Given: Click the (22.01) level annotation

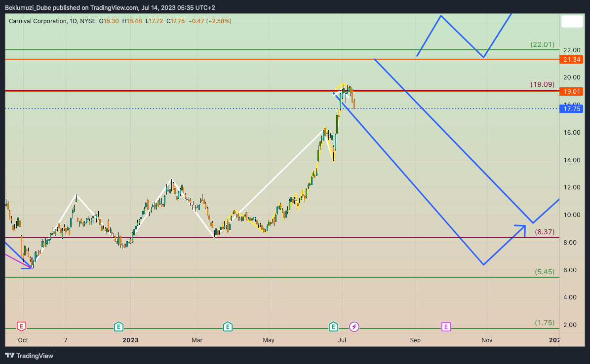Looking at the screenshot, I should 542,44.
